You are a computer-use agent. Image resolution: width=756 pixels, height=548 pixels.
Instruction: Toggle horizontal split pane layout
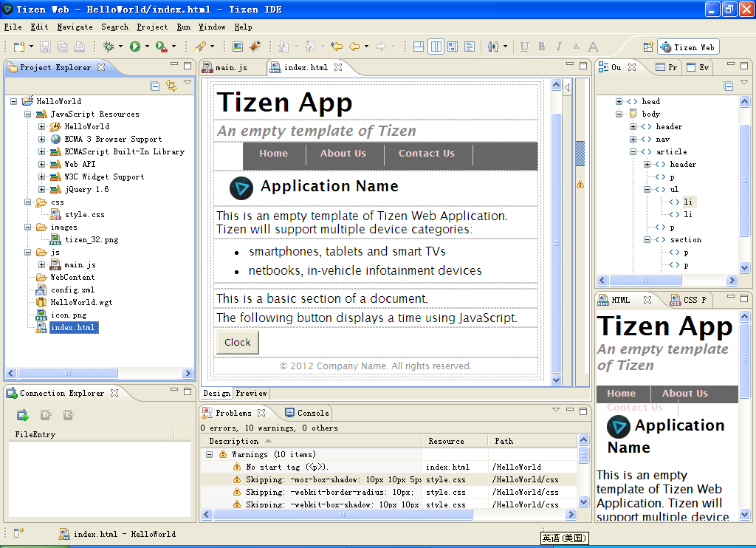[419, 47]
